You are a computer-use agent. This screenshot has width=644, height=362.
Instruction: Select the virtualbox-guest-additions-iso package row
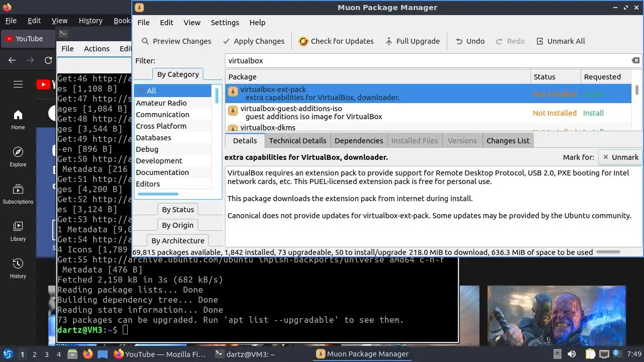(x=428, y=113)
